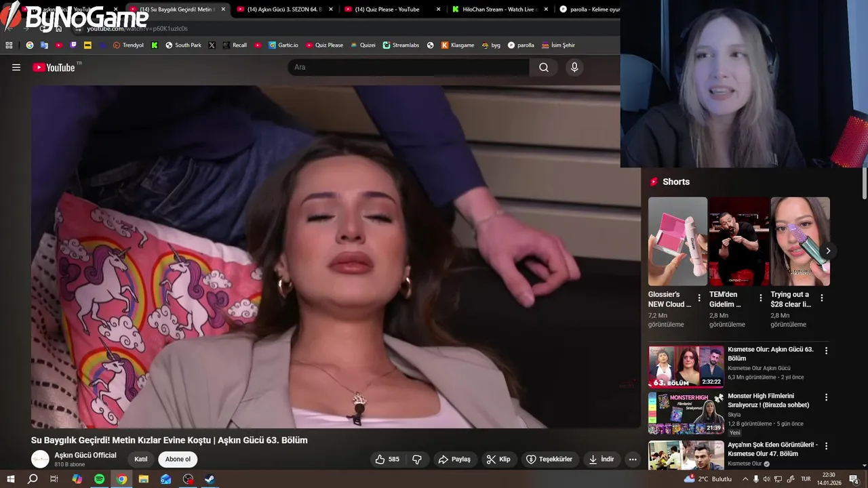
Task: Open the Klasgame bookmark
Action: point(458,45)
